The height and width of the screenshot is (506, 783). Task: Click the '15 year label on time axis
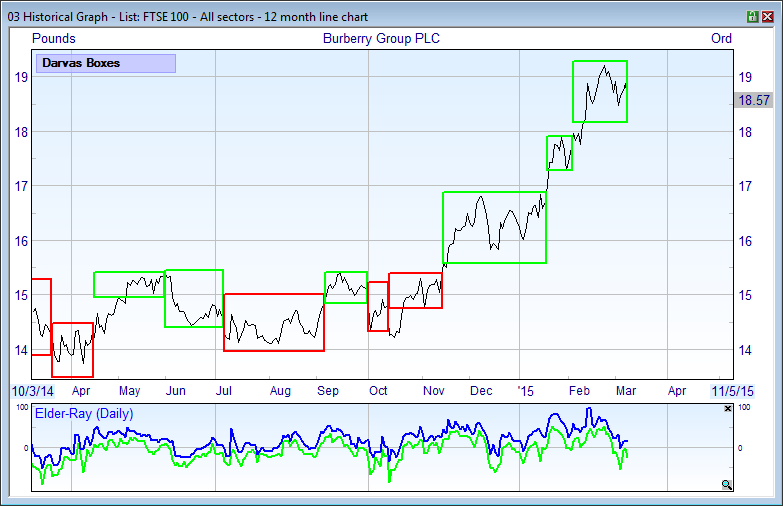[x=525, y=391]
